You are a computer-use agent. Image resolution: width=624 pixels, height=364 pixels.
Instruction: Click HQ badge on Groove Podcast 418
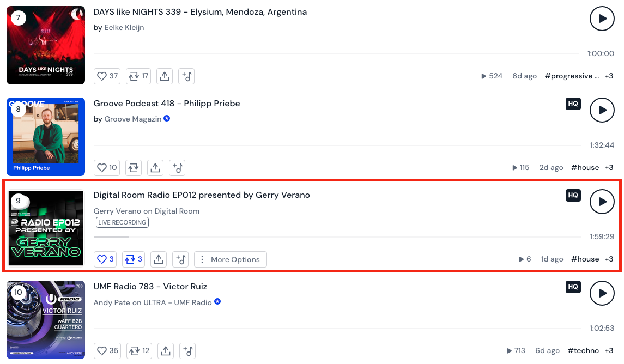pyautogui.click(x=573, y=104)
